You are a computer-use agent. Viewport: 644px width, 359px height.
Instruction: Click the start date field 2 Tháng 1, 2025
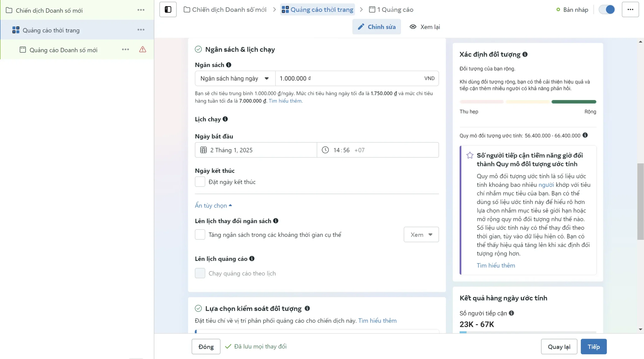pos(256,150)
